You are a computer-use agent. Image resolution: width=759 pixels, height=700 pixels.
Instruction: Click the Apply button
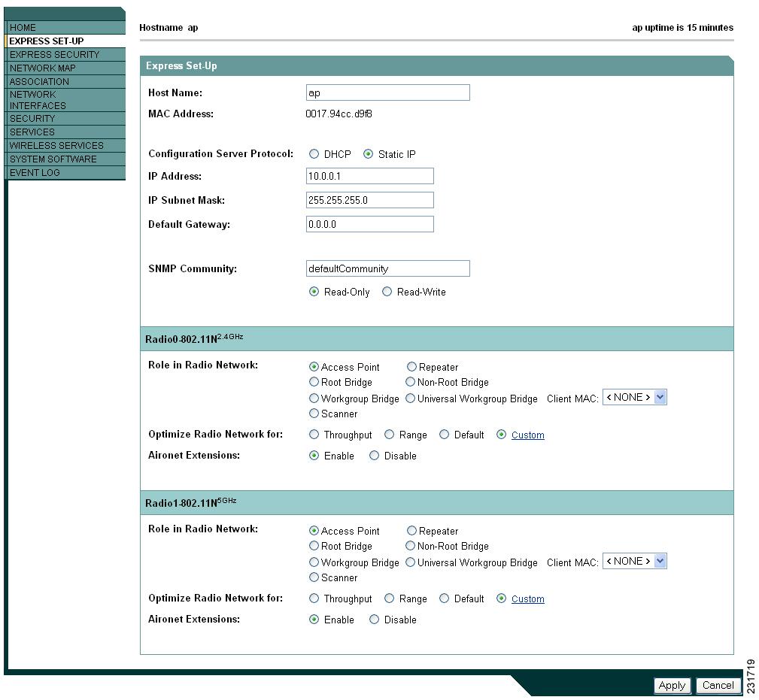(x=672, y=685)
